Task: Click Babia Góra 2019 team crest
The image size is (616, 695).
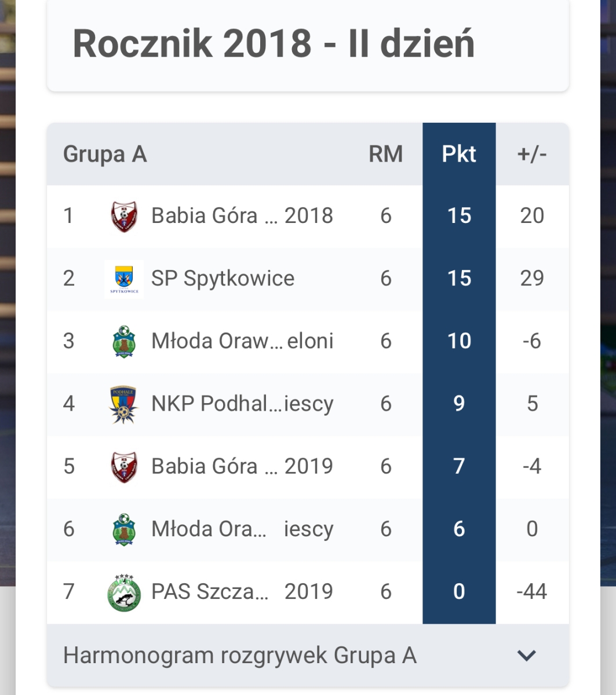Action: 124,467
